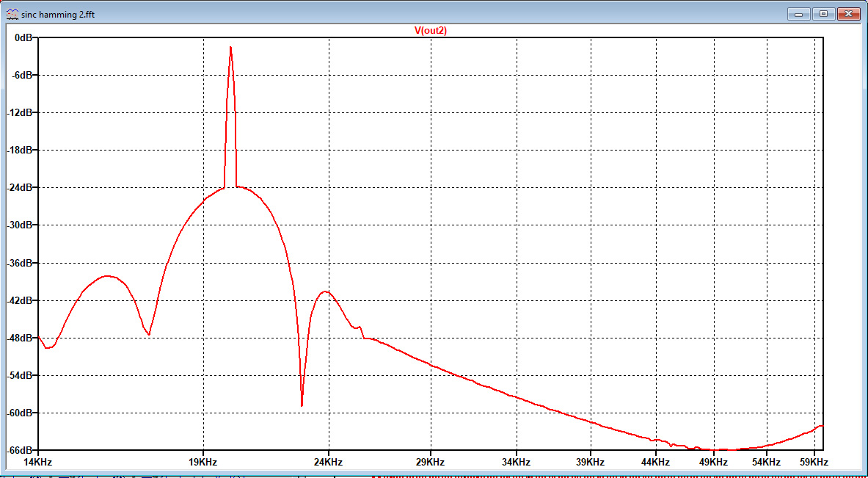Click the 19KHz frequency axis label
Image resolution: width=868 pixels, height=478 pixels.
click(x=204, y=462)
